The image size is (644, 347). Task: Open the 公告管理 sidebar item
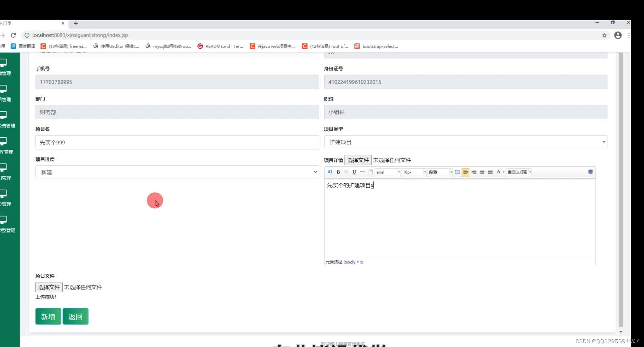point(7,120)
